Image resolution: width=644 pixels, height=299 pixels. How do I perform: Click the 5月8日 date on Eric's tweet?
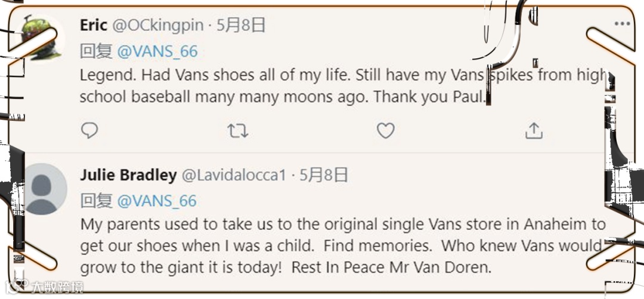pyautogui.click(x=241, y=25)
